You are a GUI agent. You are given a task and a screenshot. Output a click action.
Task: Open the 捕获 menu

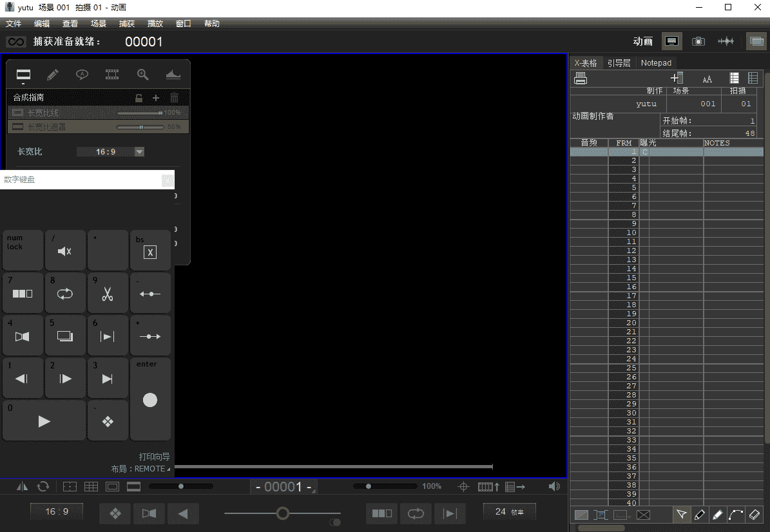coord(126,23)
